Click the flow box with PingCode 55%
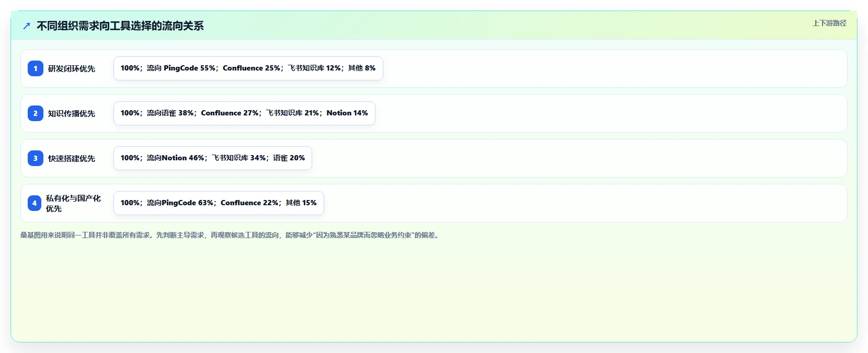 tap(248, 68)
